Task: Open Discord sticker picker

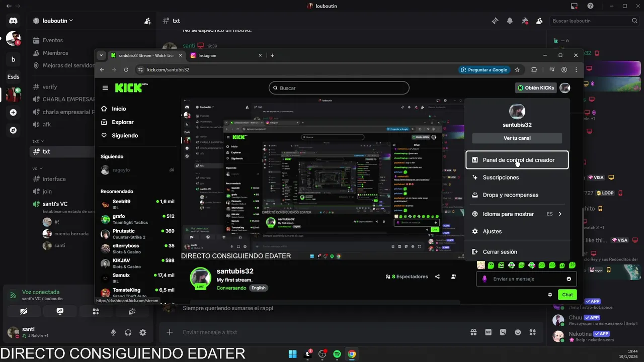Action: pyautogui.click(x=503, y=332)
